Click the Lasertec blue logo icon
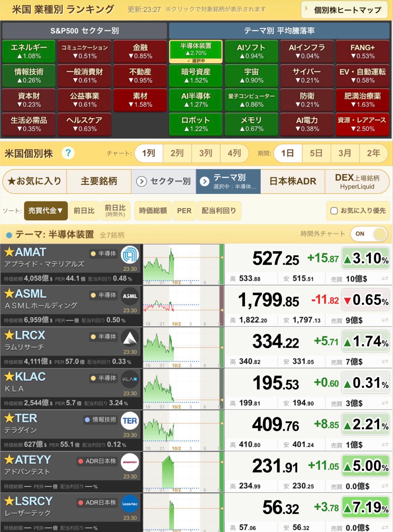Screen dimensions: 393x532 [x=130, y=504]
